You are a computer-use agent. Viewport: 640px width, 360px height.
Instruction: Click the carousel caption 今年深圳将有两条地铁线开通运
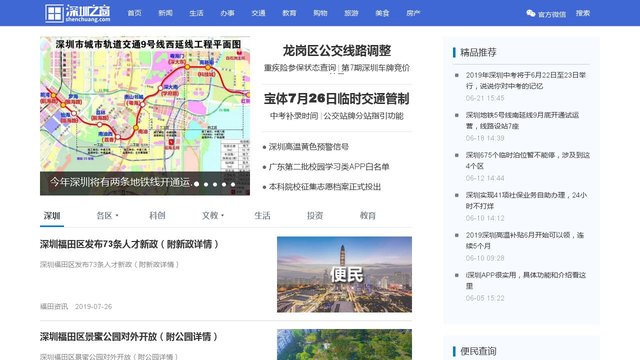[121, 182]
